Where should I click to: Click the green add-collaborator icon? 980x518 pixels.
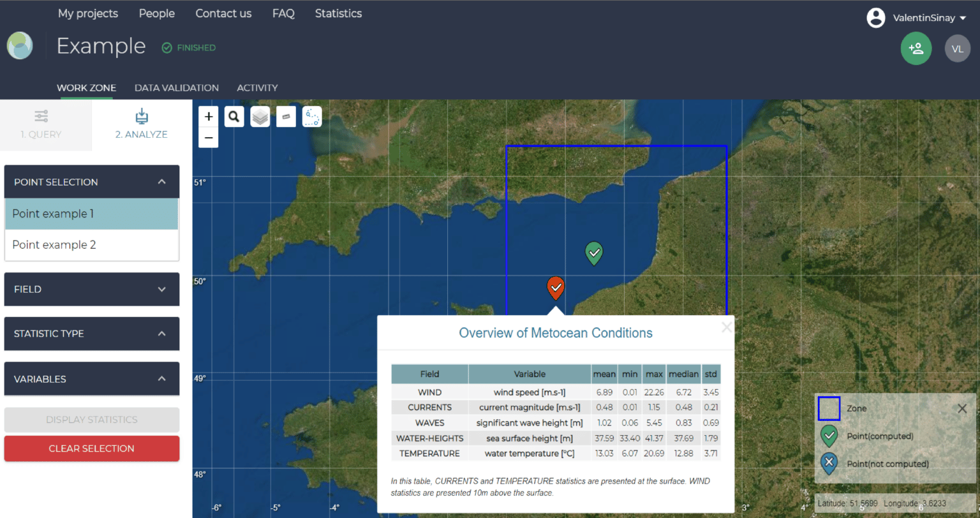(x=916, y=48)
